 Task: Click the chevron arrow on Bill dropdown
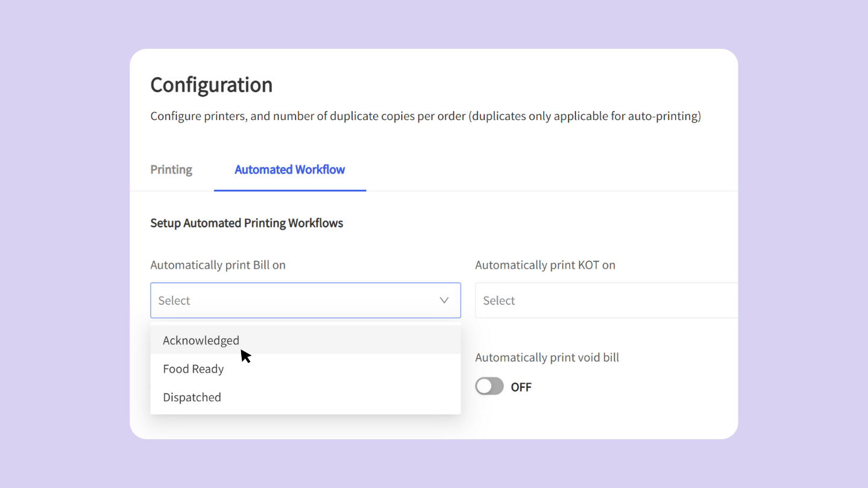point(444,300)
